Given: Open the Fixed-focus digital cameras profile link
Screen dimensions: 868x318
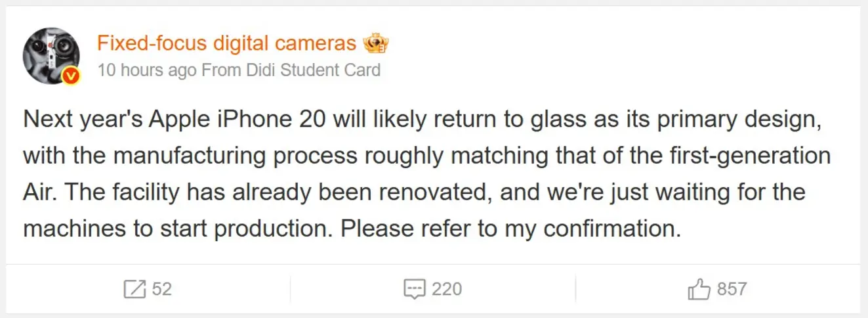Looking at the screenshot, I should 226,43.
